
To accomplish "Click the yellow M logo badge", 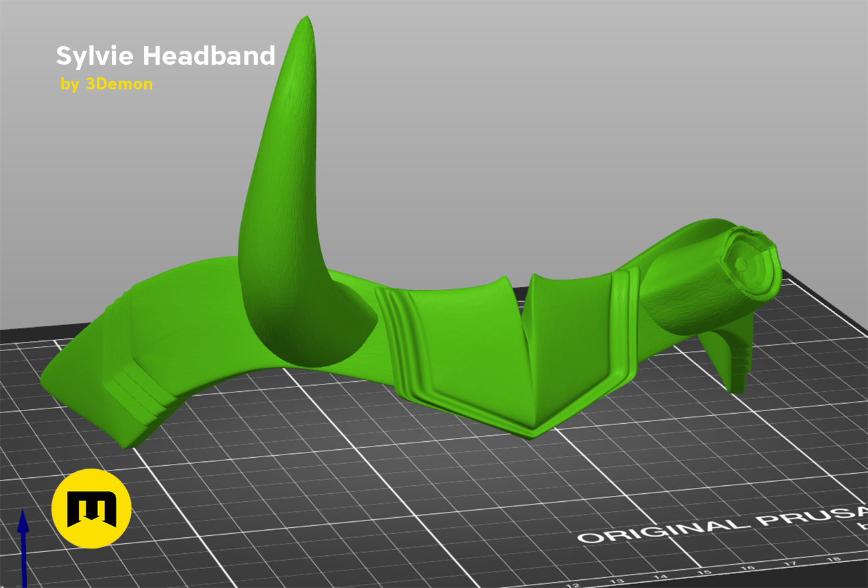I will coord(91,509).
